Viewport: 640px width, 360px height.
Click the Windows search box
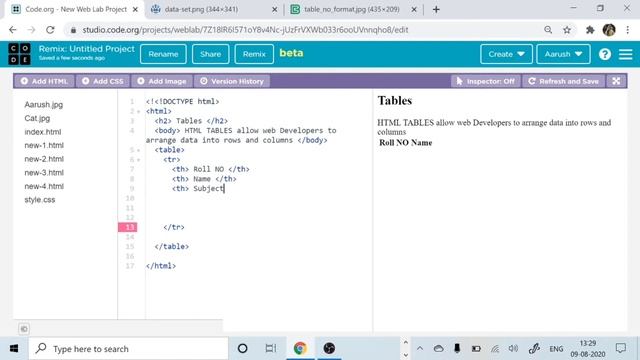click(128, 349)
